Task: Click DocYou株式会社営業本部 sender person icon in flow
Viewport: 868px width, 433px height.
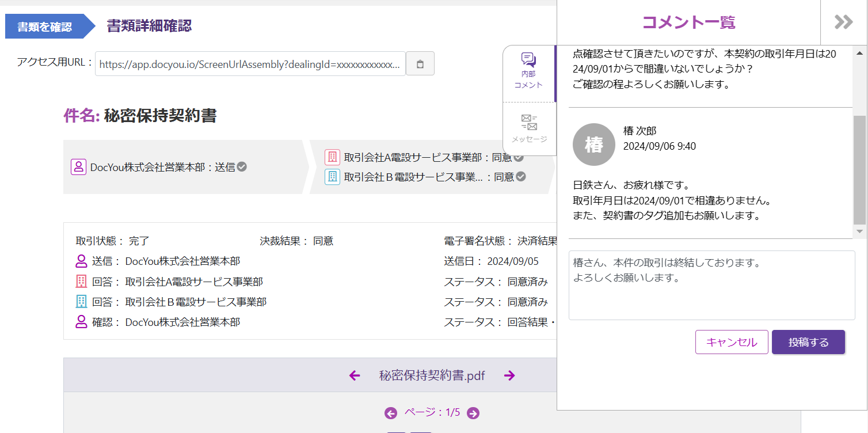Action: pyautogui.click(x=78, y=167)
